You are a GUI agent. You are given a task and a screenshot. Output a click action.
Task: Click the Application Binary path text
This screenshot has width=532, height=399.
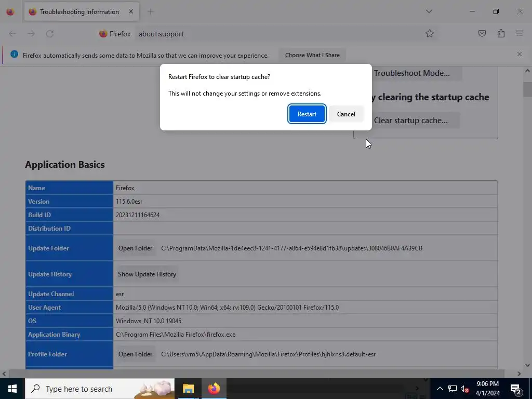(x=176, y=335)
